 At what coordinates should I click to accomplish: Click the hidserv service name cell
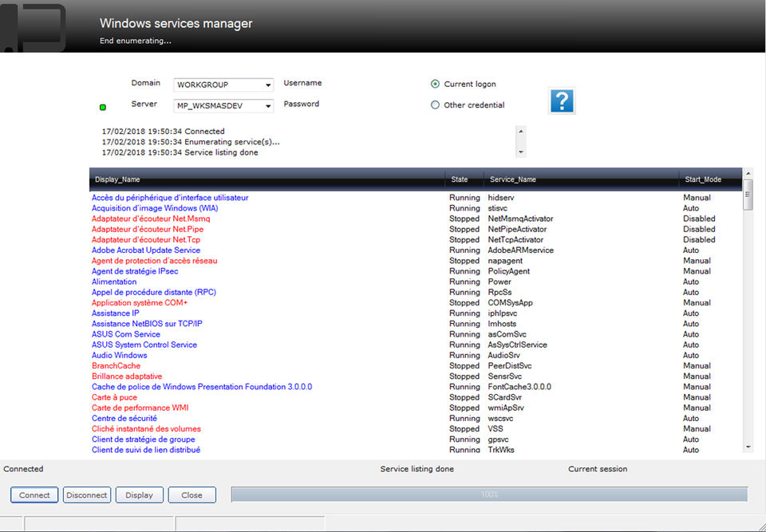501,198
